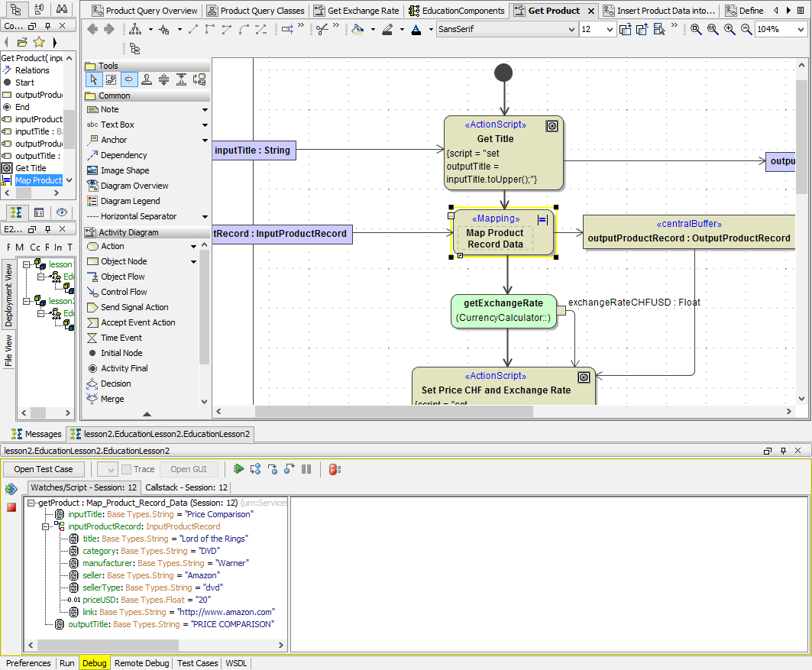
Task: Open the SansSerif font dropdown
Action: point(571,30)
